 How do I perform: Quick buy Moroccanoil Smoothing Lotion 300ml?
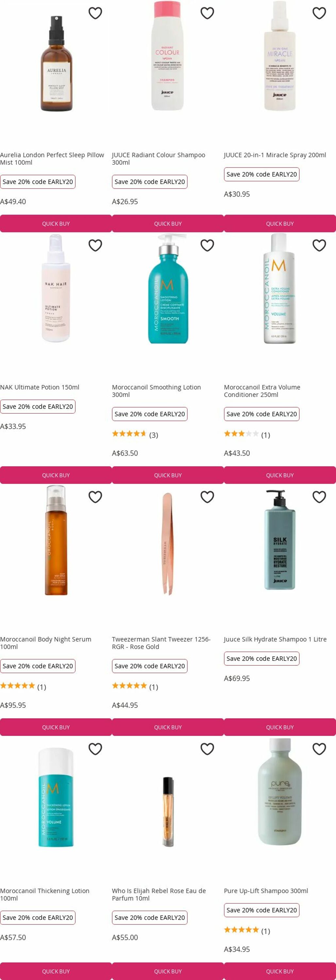click(168, 475)
